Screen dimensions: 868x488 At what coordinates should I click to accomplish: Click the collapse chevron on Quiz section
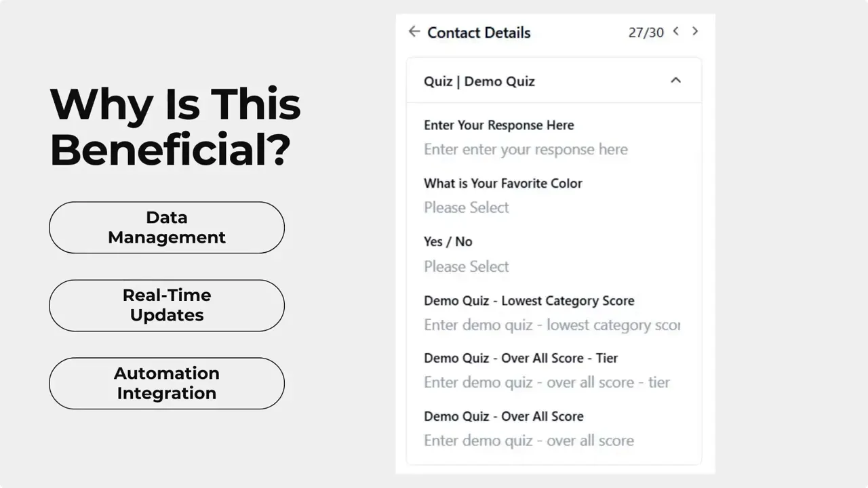point(675,80)
